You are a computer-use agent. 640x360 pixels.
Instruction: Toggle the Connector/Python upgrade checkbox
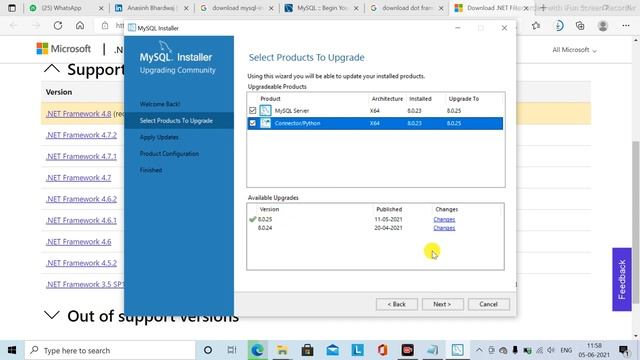coord(252,123)
